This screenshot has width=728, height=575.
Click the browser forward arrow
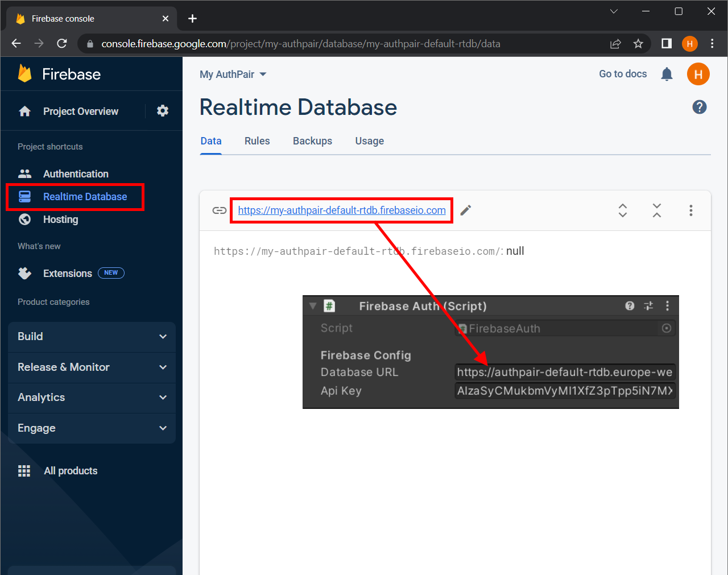coord(39,44)
